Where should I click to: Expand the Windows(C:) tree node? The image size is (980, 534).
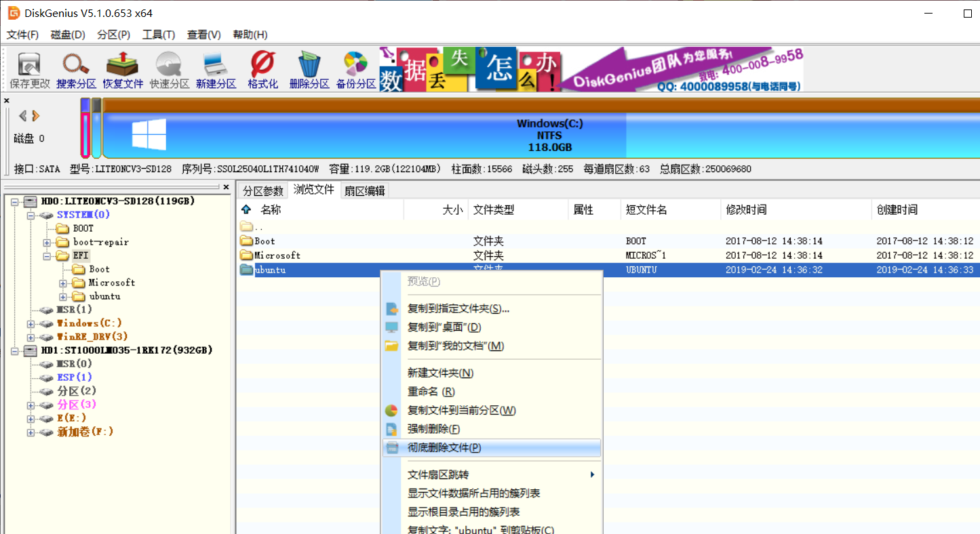(30, 323)
